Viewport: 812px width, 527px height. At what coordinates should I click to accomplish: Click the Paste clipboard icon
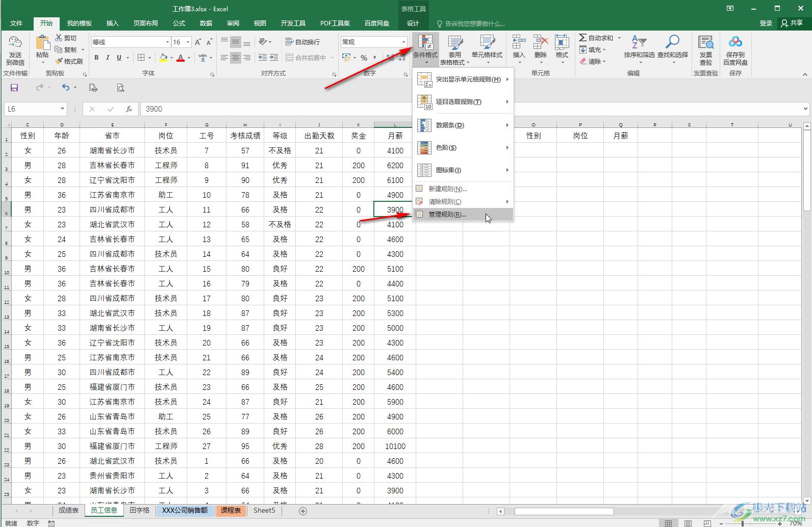click(42, 42)
